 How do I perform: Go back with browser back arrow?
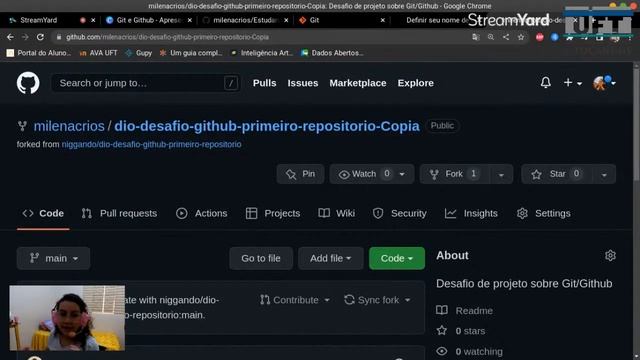pyautogui.click(x=10, y=37)
